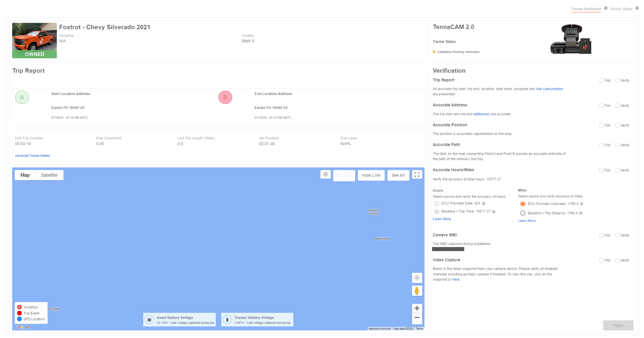Click the chip icon on map toolbar
Screen dimensions: 644x338
tap(325, 174)
